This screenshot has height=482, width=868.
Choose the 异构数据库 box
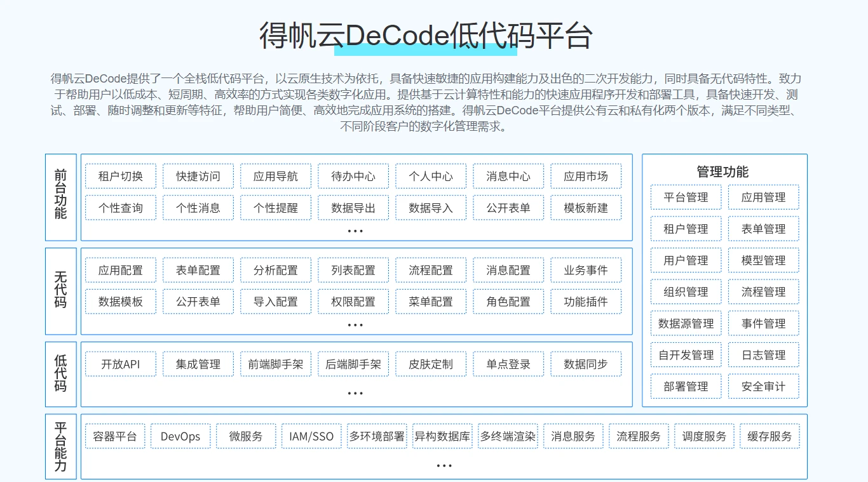tap(442, 437)
